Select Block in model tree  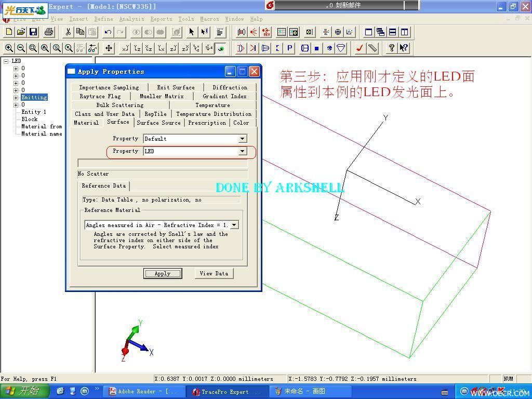[x=30, y=119]
